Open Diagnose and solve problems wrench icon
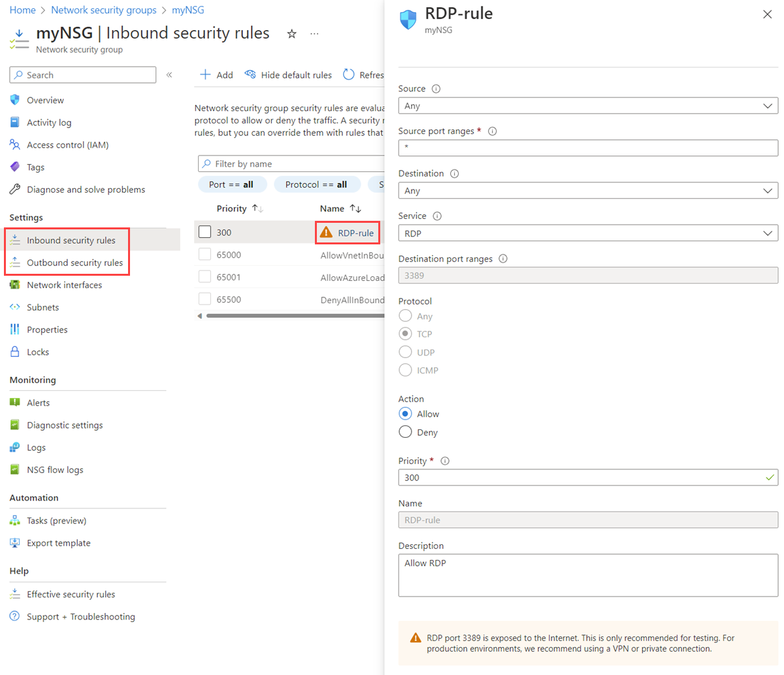Image resolution: width=784 pixels, height=675 pixels. tap(14, 189)
